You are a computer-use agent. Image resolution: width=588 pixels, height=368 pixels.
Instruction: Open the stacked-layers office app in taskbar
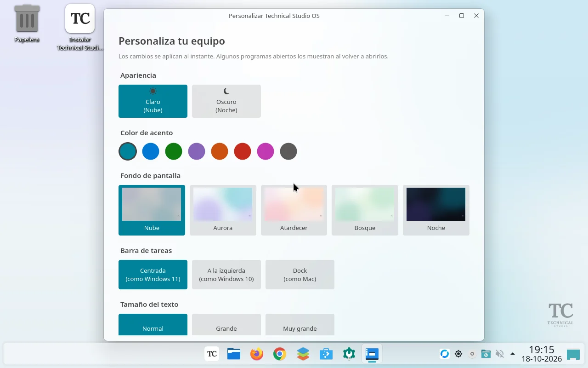point(303,354)
